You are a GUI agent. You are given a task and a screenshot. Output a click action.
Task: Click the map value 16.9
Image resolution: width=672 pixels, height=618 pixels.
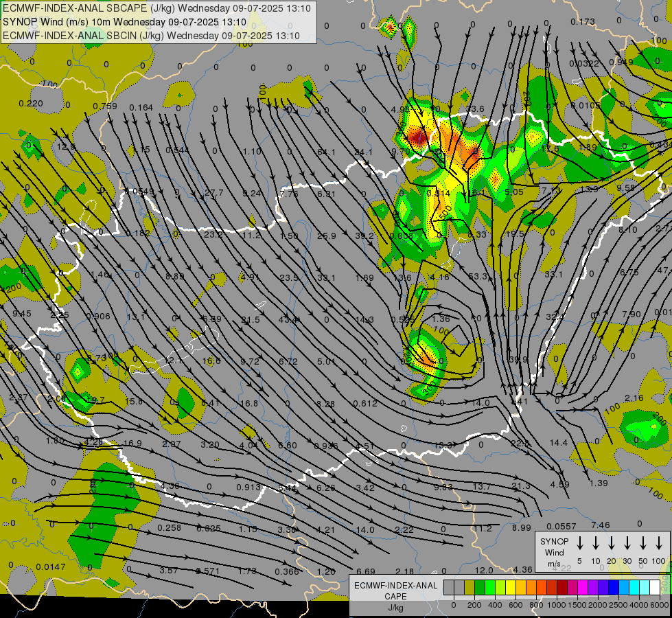(132, 443)
